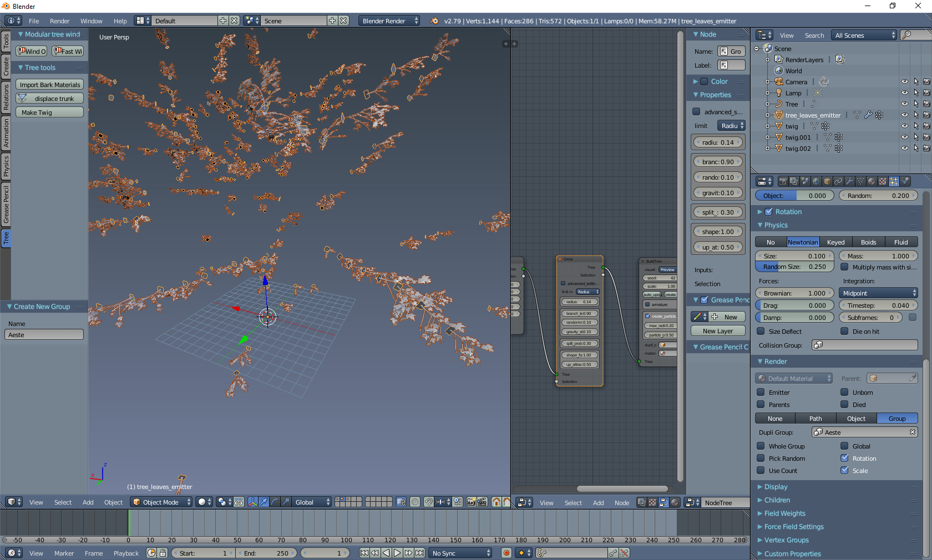Enable the Die on hit checkbox
932x560 pixels.
click(x=844, y=331)
